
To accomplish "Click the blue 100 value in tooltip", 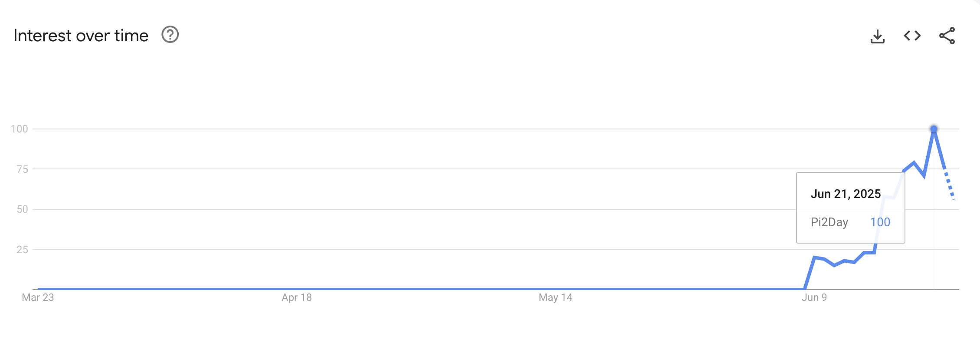I will coord(880,222).
